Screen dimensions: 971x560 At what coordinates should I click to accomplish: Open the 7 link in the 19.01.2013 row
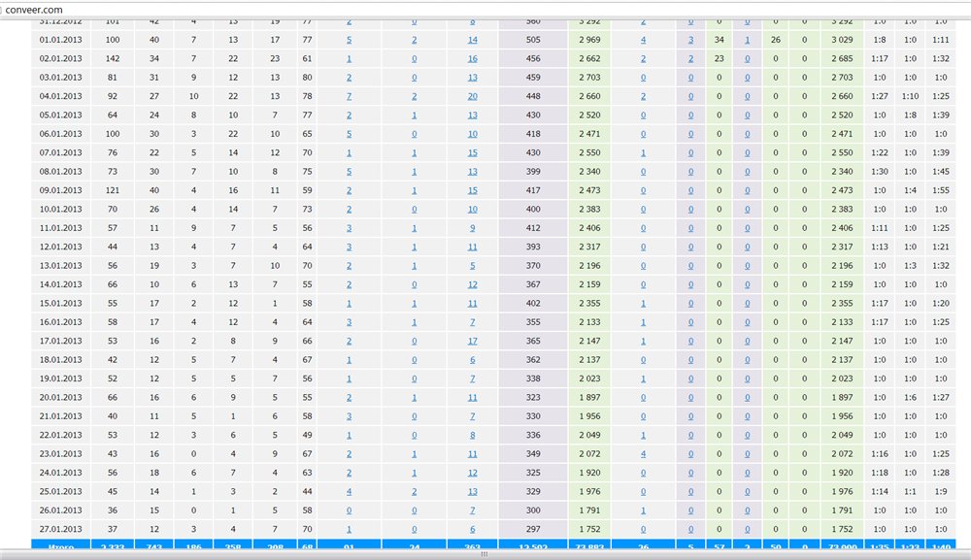pyautogui.click(x=473, y=379)
